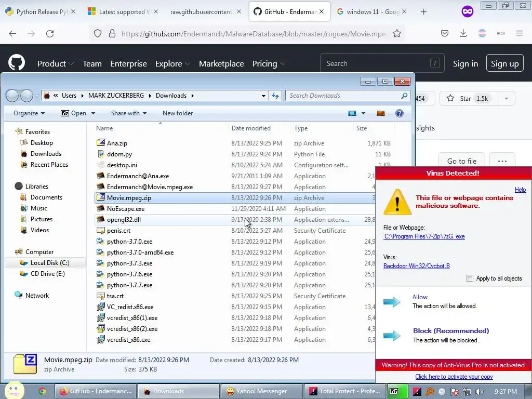Select the Ana.zip file
Viewport: 532px width, 399px height.
[x=117, y=143]
